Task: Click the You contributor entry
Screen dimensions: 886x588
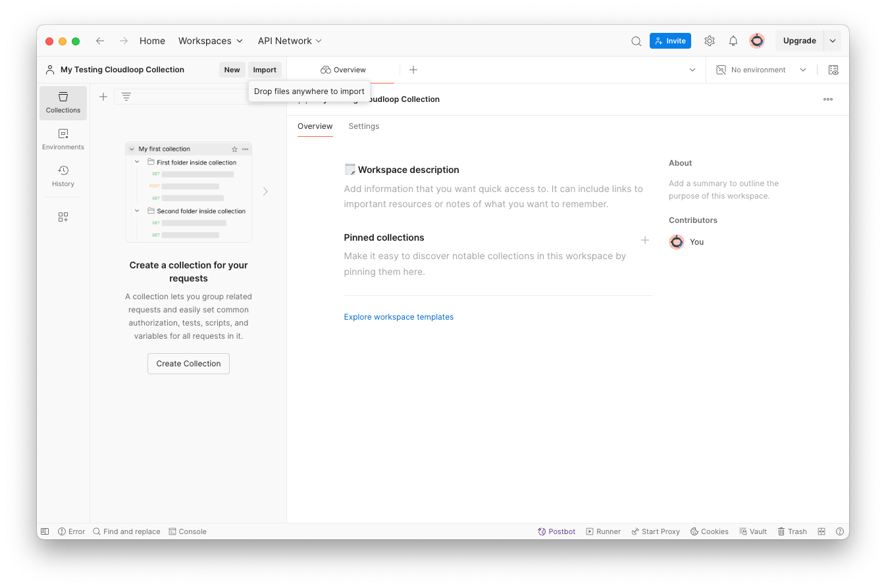Action: (687, 242)
